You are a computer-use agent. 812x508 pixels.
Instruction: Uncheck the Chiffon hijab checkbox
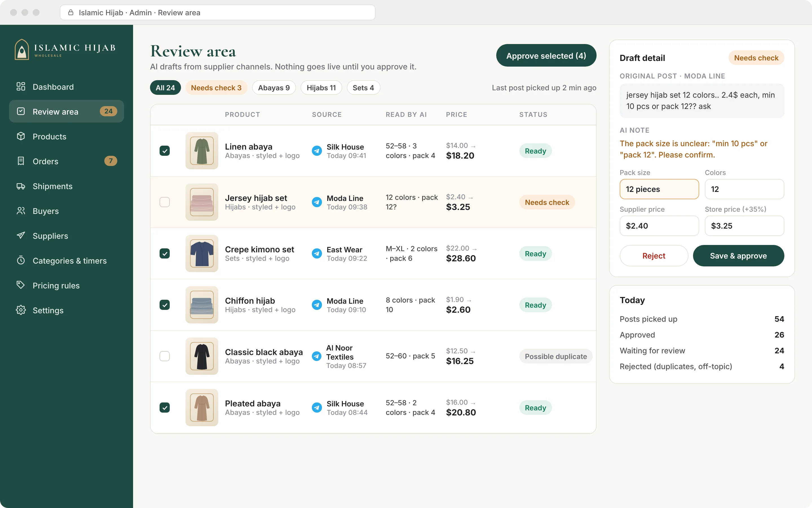[x=164, y=305]
